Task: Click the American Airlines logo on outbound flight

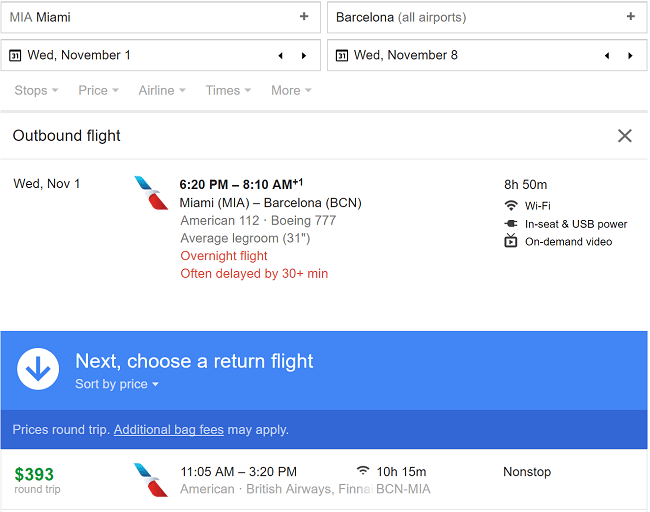Action: click(151, 193)
